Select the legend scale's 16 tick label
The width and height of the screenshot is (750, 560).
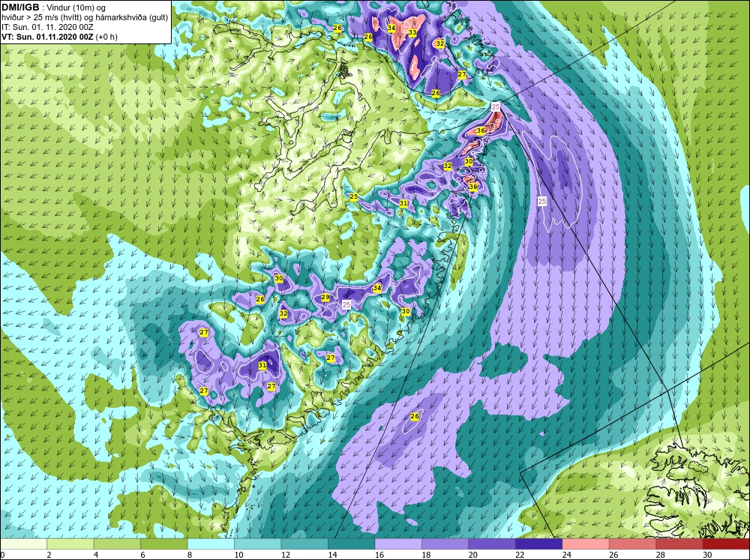(379, 555)
